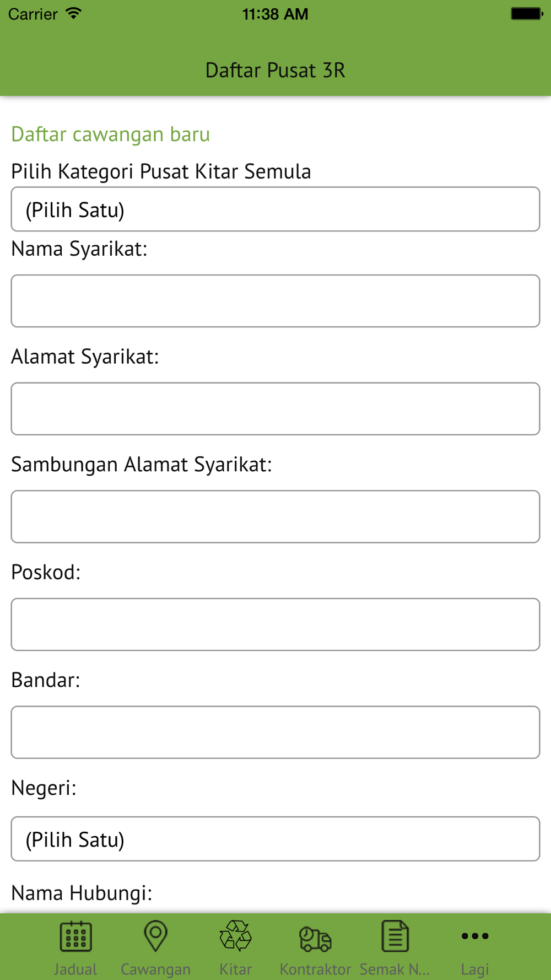Image resolution: width=551 pixels, height=980 pixels.
Task: Open the Kontraktor truck icon
Action: click(x=315, y=938)
